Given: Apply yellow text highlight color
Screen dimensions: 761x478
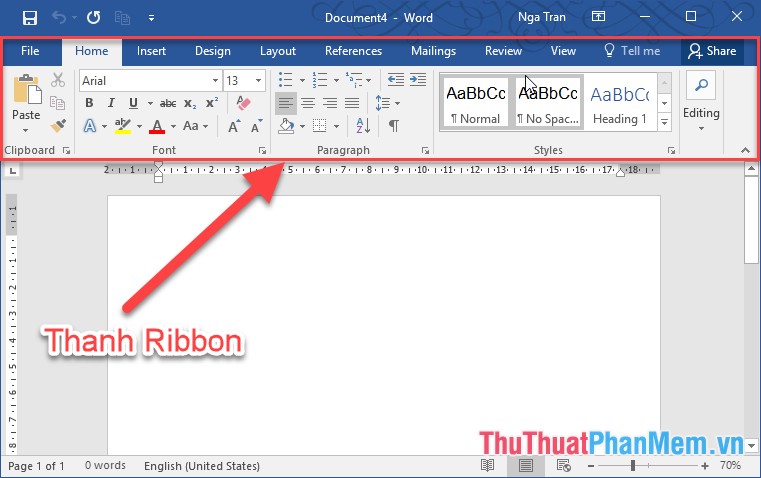Looking at the screenshot, I should (x=123, y=126).
